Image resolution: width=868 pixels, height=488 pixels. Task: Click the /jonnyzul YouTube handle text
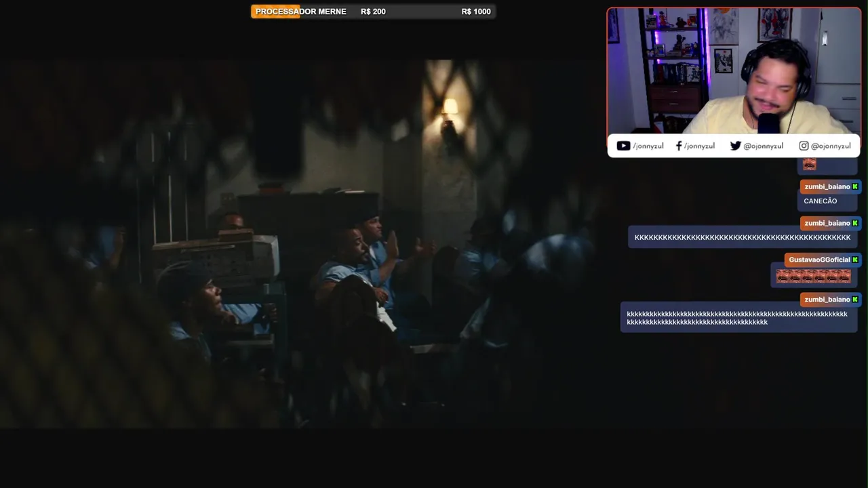[x=648, y=146]
